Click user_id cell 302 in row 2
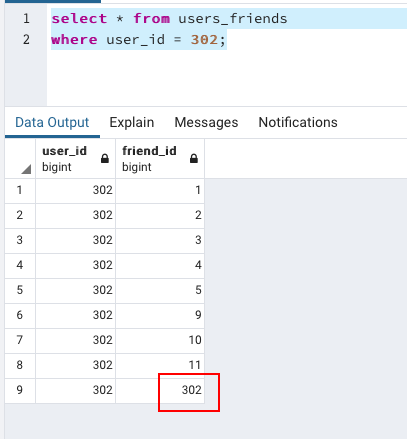 [x=76, y=215]
